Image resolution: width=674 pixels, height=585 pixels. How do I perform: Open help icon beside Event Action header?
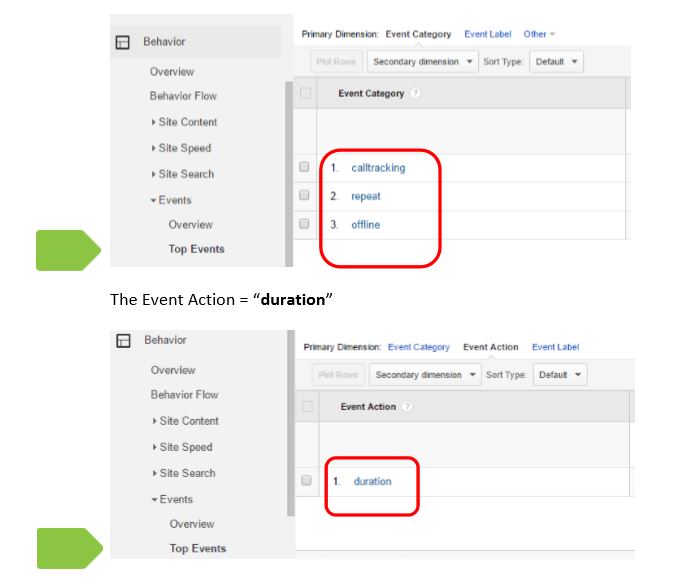(x=407, y=406)
